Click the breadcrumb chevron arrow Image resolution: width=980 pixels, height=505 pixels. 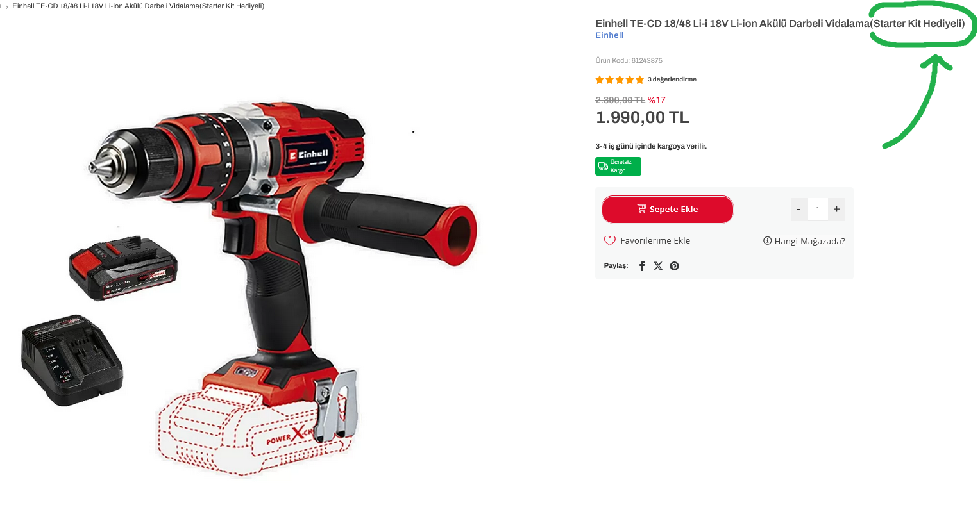coord(6,6)
